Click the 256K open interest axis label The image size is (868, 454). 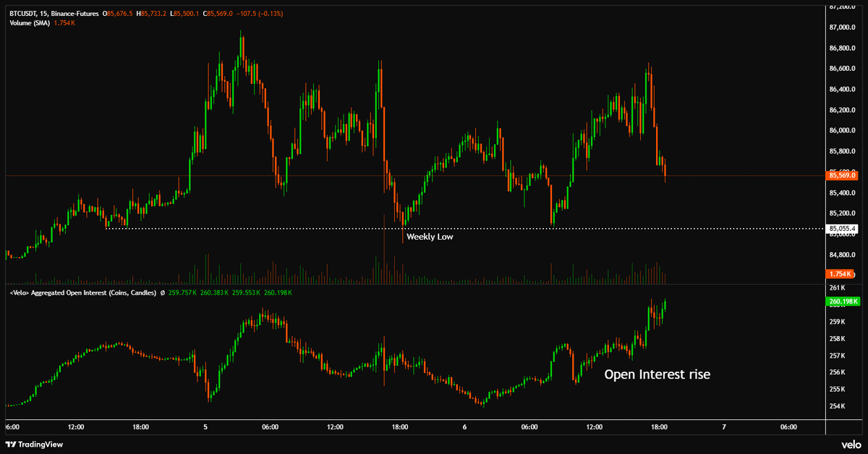tap(837, 372)
